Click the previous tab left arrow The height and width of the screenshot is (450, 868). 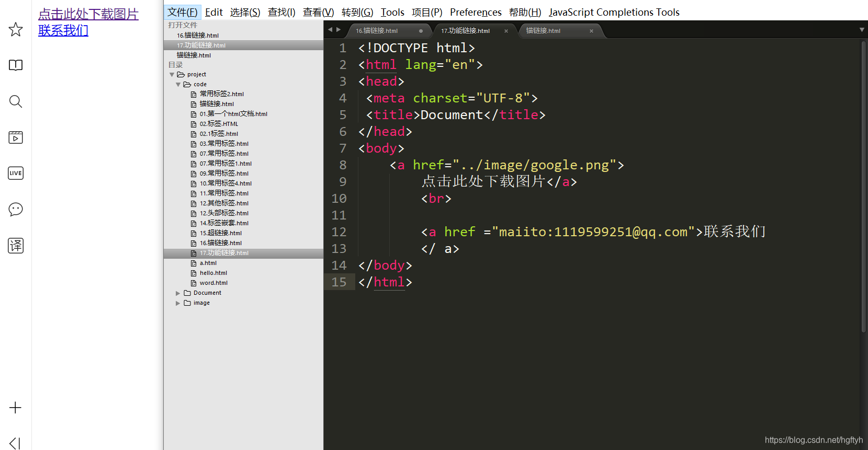[x=330, y=30]
